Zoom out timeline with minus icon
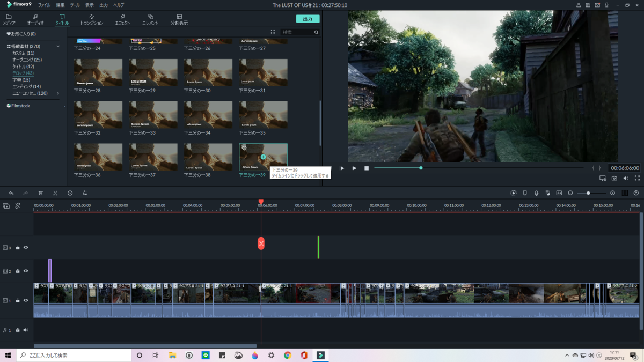Viewport: 644px width, 362px height. (x=570, y=193)
